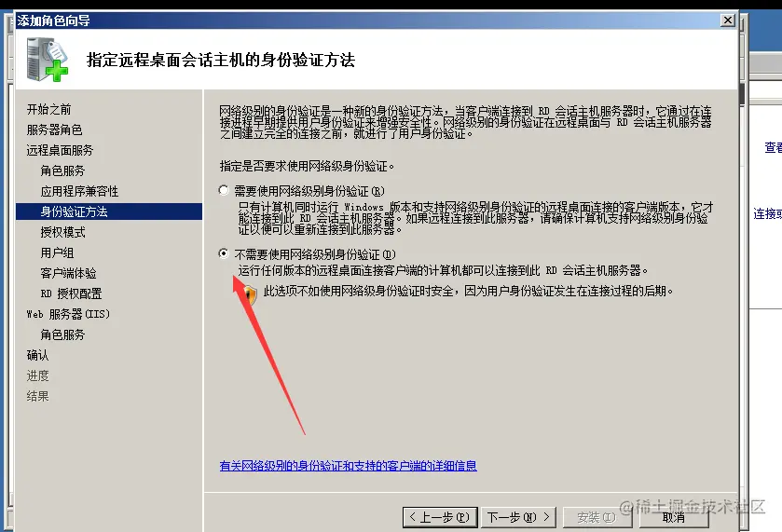The height and width of the screenshot is (532, 782).
Task: Close the 添加角色向导 dialog
Action: tap(728, 20)
